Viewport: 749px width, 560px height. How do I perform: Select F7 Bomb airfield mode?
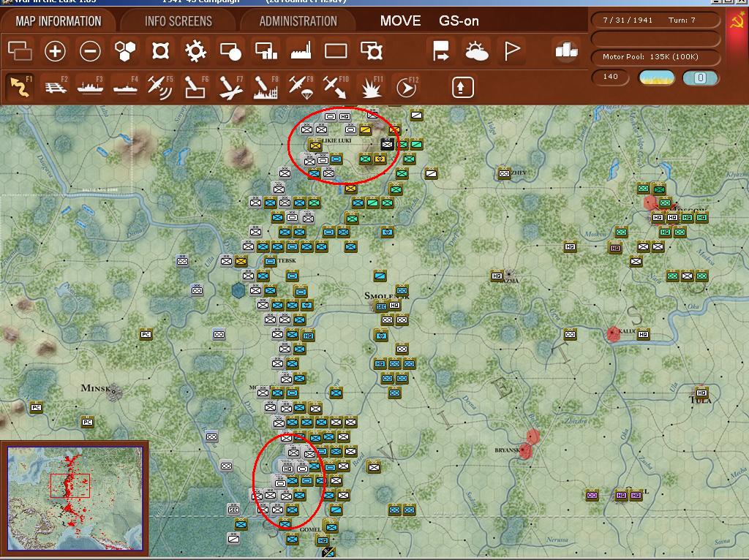point(231,88)
